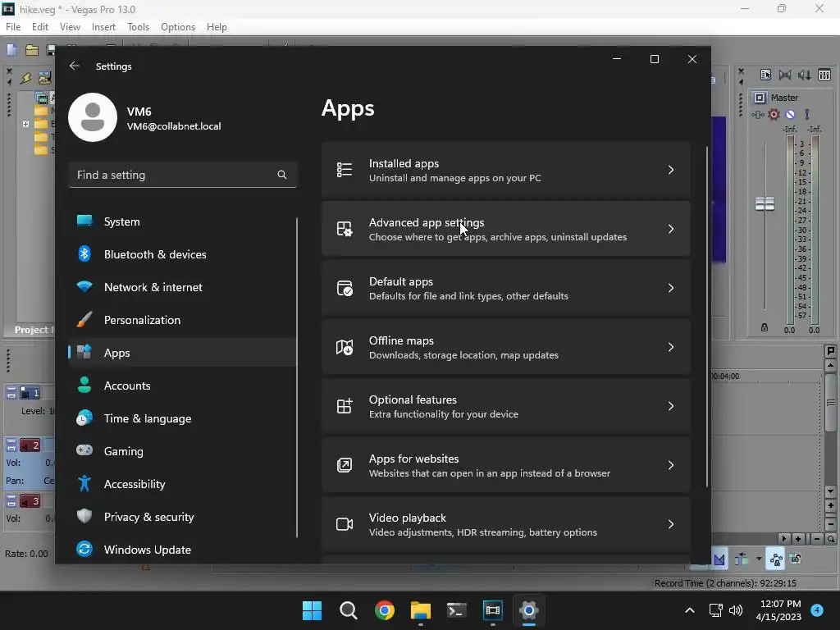Image resolution: width=840 pixels, height=630 pixels.
Task: Open Windows Update page
Action: click(x=182, y=549)
